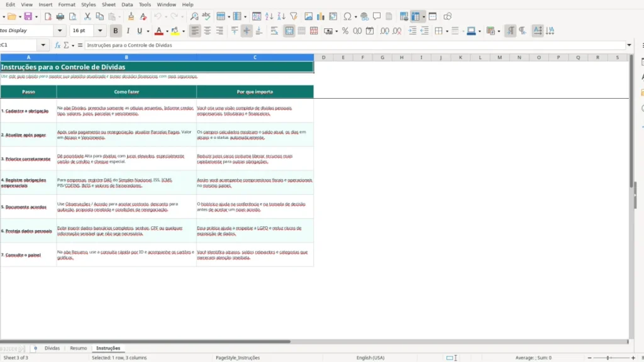Screen dimensions: 644x362
Task: Print the spreadsheet
Action: click(60, 16)
